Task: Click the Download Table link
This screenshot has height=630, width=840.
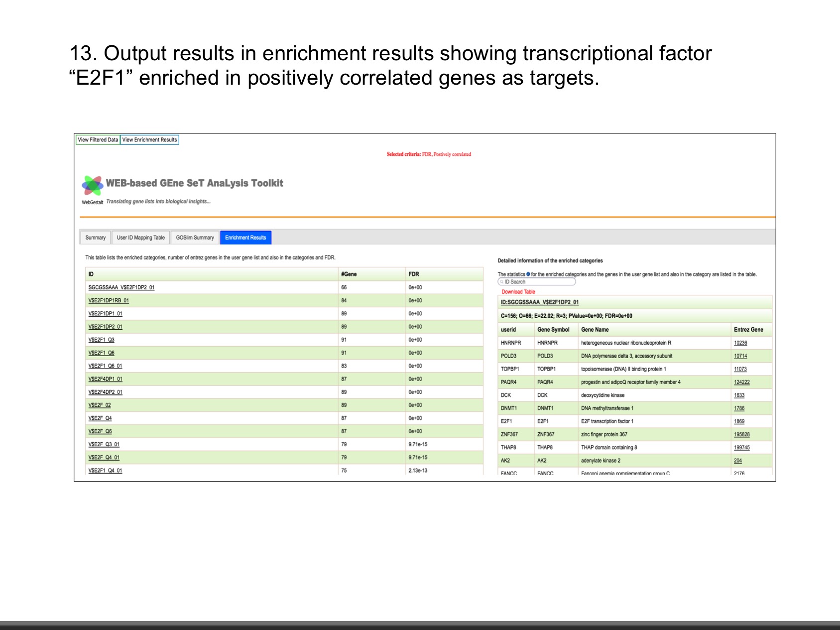Action: (518, 292)
